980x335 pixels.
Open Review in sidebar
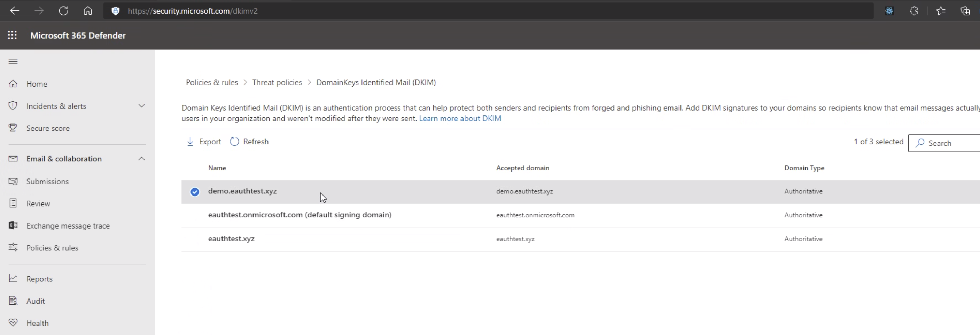(x=38, y=204)
